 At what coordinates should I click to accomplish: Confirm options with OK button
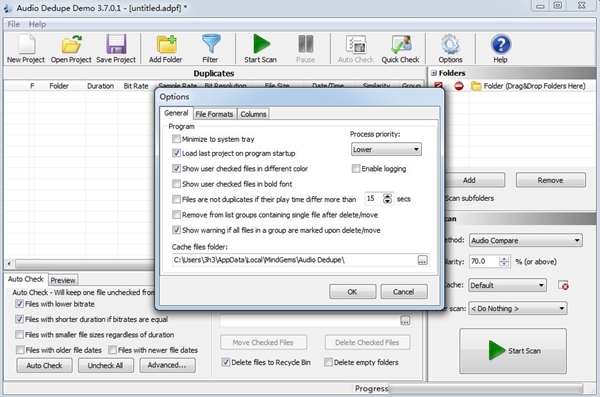pos(352,292)
